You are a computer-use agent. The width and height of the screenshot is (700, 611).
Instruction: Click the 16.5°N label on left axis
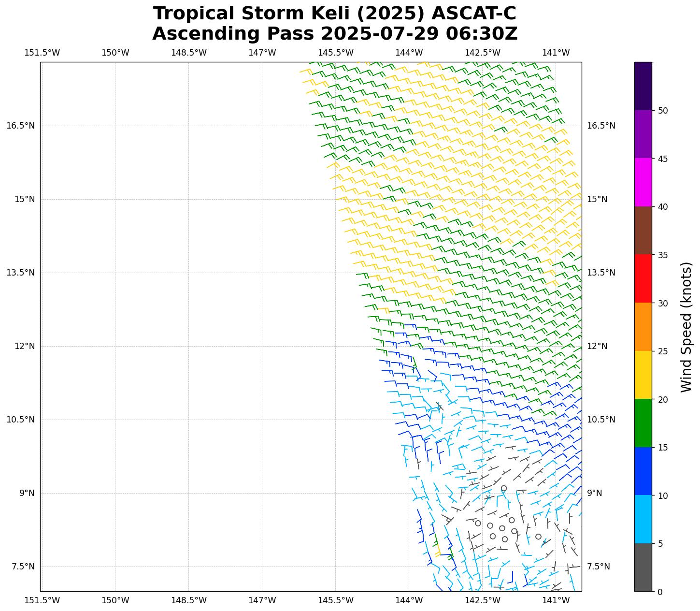(20, 126)
